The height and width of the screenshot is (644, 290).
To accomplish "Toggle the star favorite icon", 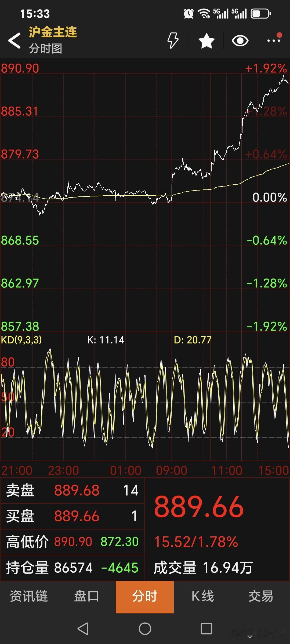I will click(x=206, y=41).
